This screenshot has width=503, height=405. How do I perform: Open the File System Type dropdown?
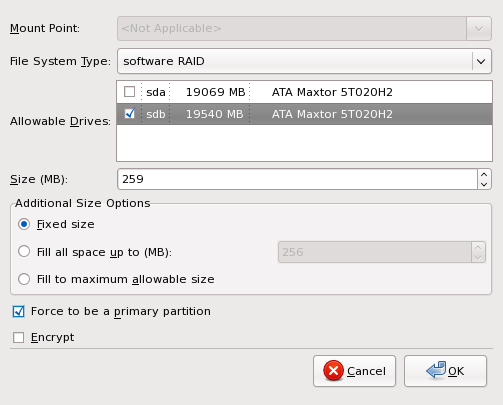(481, 61)
